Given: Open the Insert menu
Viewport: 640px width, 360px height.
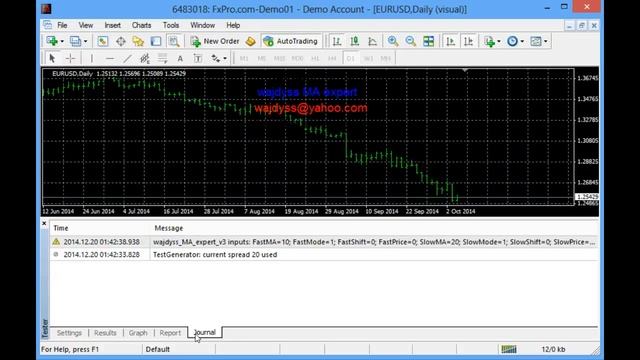Looking at the screenshot, I should click(x=112, y=25).
